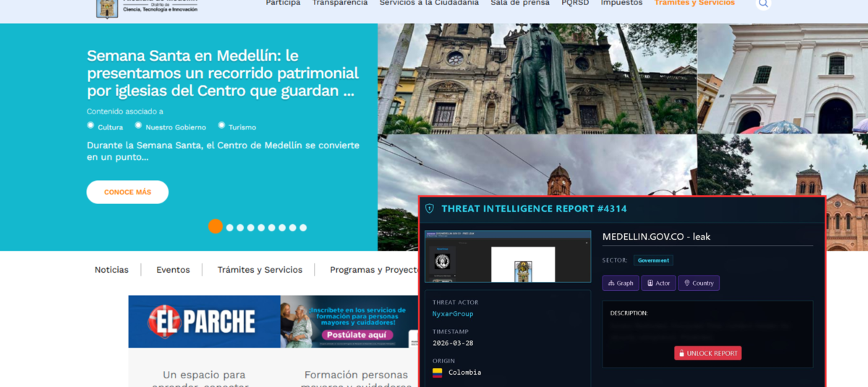Open the leak preview screenshot thumbnail

click(508, 257)
